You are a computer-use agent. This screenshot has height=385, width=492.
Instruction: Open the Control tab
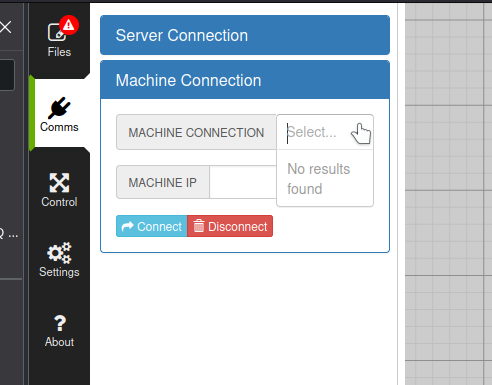(x=59, y=190)
